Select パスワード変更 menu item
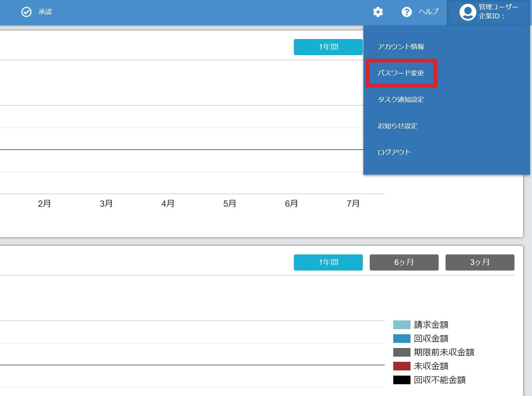The height and width of the screenshot is (396, 532). pyautogui.click(x=401, y=73)
